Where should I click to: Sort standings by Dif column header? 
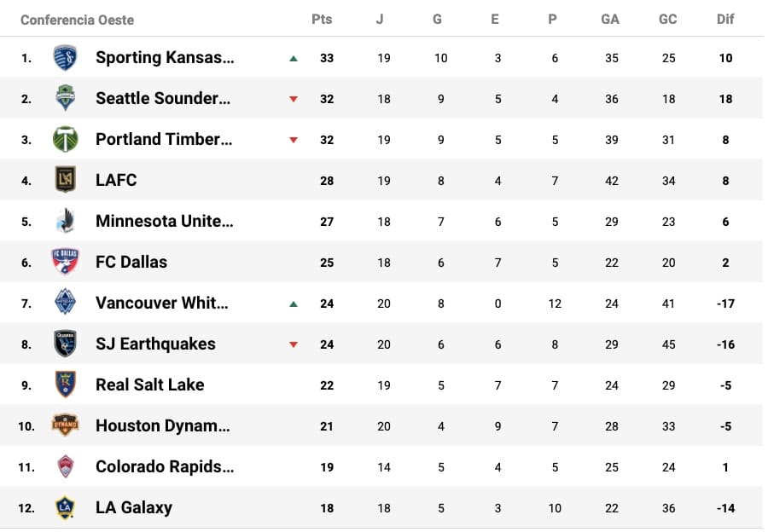tap(725, 19)
